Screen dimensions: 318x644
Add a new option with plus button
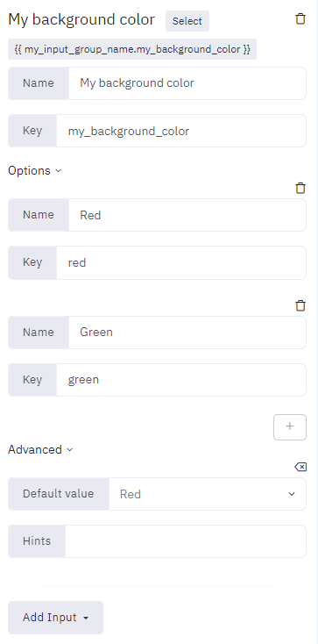(290, 426)
